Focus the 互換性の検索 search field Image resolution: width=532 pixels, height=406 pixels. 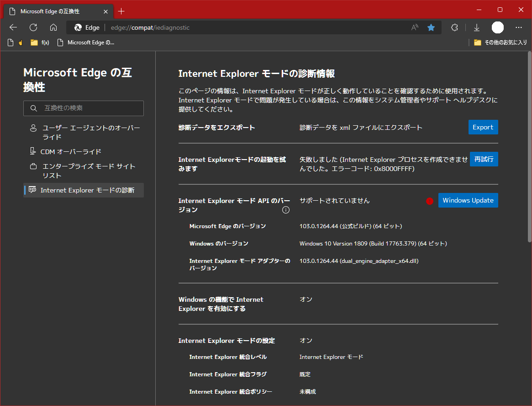click(x=84, y=108)
